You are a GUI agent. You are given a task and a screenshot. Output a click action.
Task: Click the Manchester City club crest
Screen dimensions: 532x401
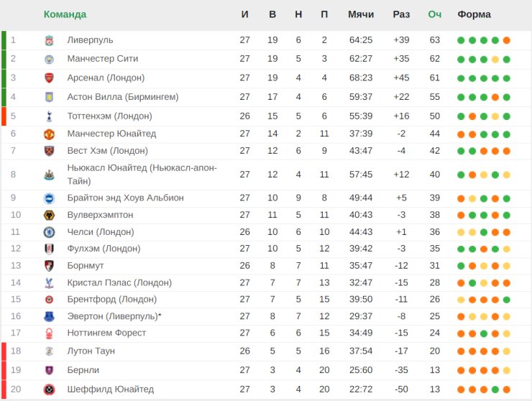coord(49,59)
